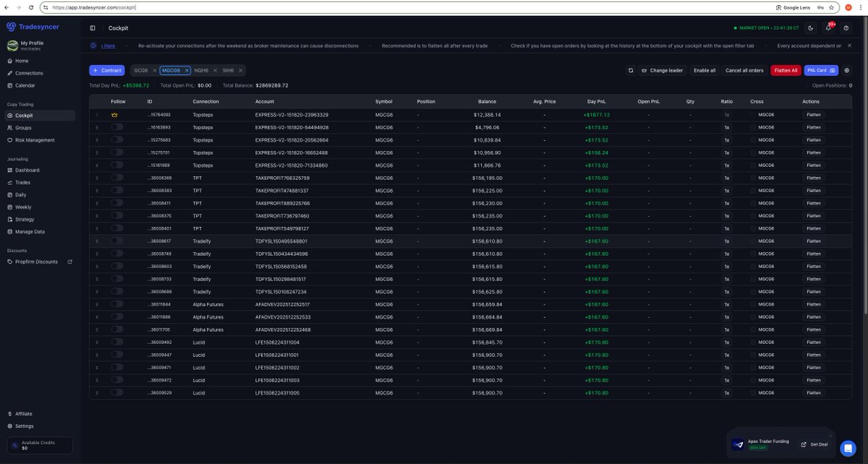
Task: Click Enable all button
Action: coord(705,70)
